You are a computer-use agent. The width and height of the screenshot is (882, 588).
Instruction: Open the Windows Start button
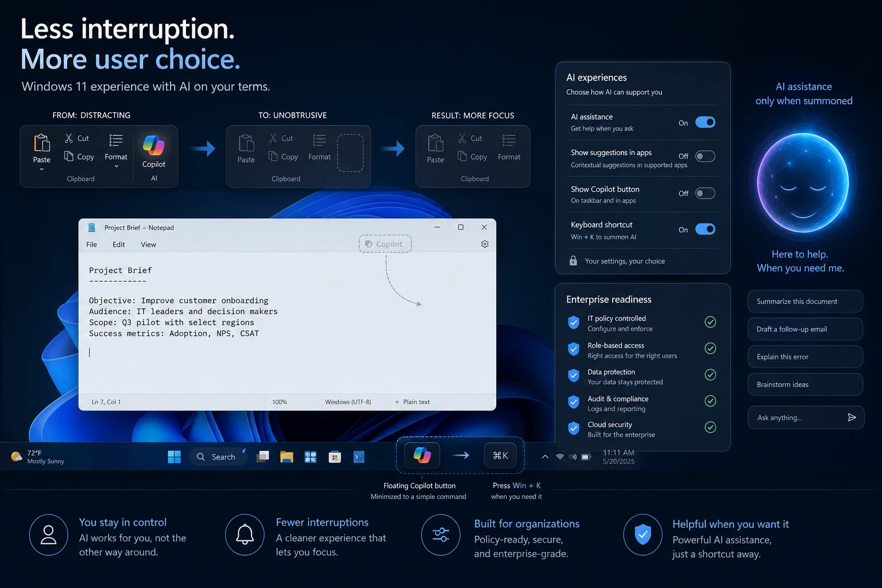(x=174, y=457)
